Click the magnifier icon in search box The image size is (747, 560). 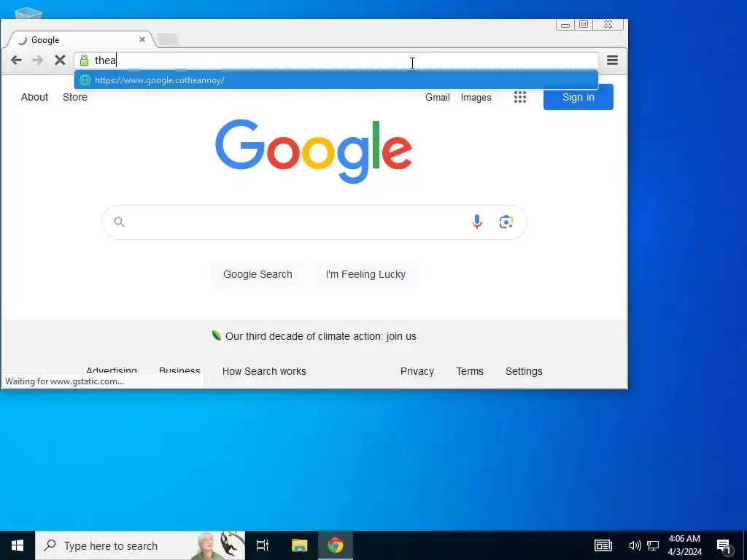(x=119, y=222)
